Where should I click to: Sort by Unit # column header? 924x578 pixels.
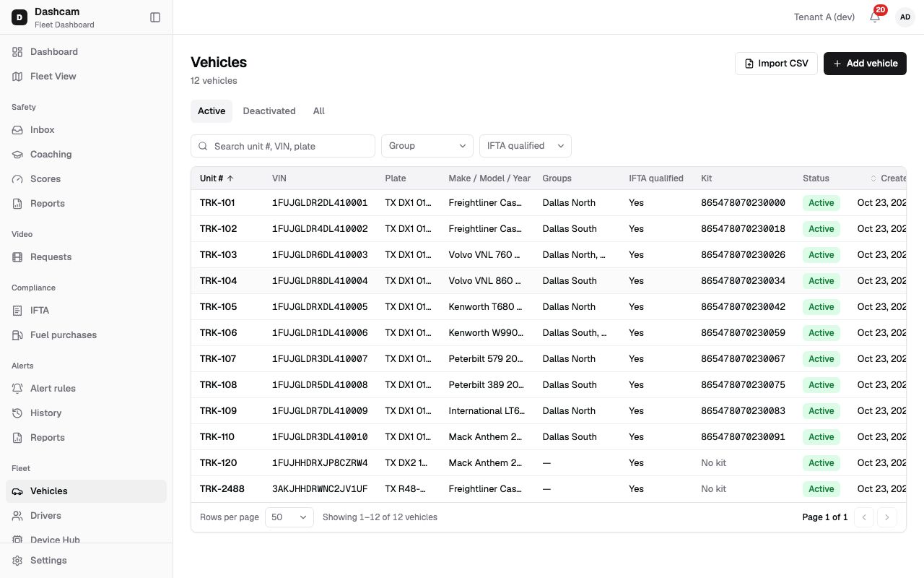(x=217, y=178)
